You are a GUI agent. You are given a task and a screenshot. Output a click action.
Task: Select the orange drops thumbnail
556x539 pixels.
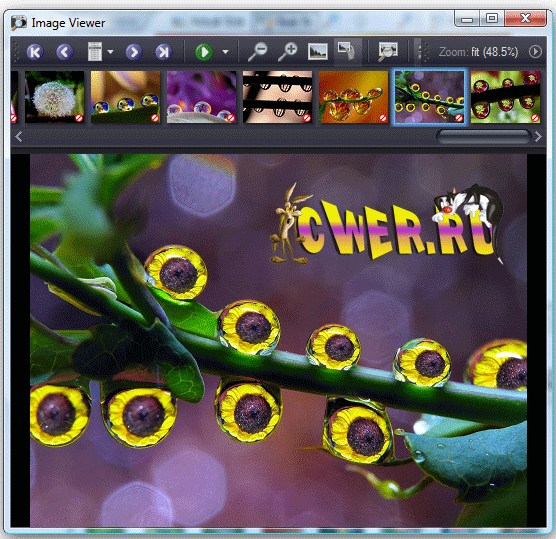354,97
